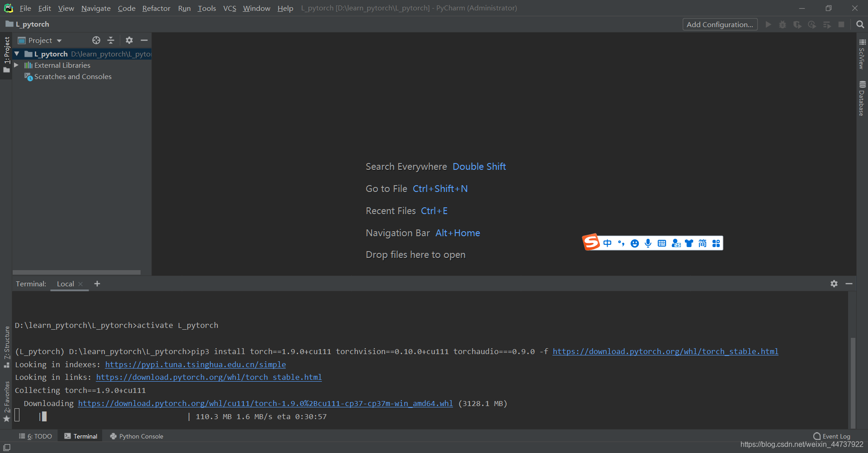Screen dimensions: 868x453
Task: Collapse the L_pytorch project root node
Action: point(17,54)
